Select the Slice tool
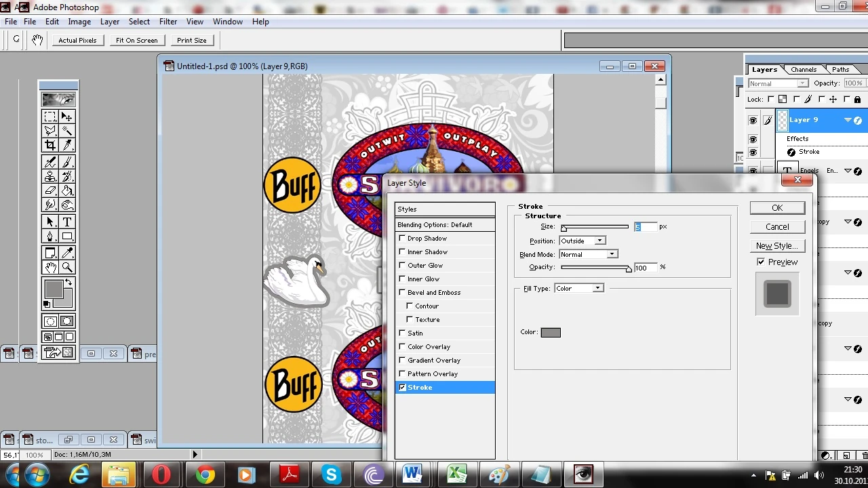The height and width of the screenshot is (488, 868). coord(67,145)
